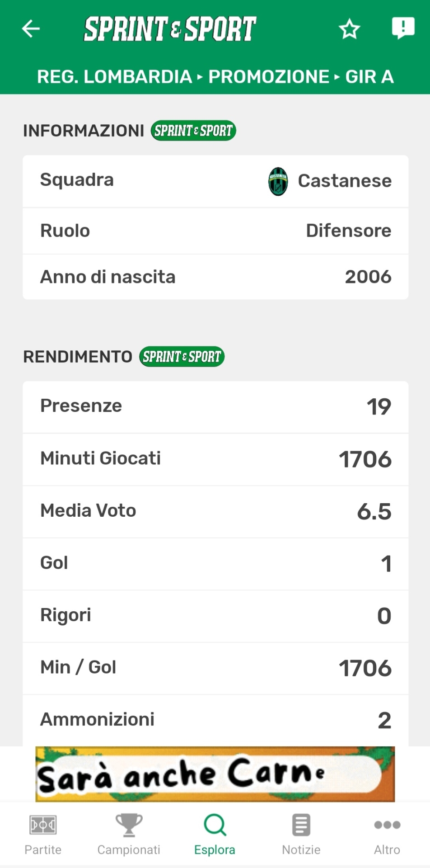430x868 pixels.
Task: Tap the Castanese team crest icon
Action: 278,181
